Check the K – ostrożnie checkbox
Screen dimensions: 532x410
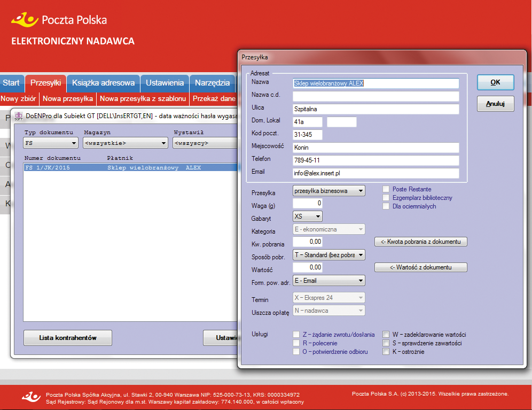point(386,352)
